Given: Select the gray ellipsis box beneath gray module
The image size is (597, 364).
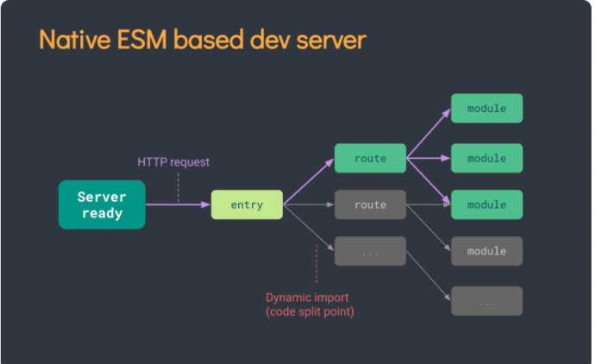Looking at the screenshot, I should point(487,301).
